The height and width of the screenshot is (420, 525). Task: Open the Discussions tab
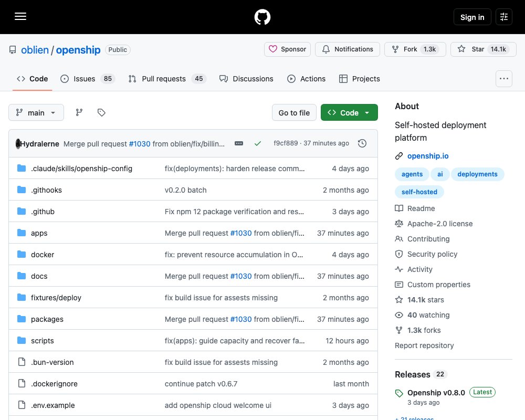click(246, 79)
